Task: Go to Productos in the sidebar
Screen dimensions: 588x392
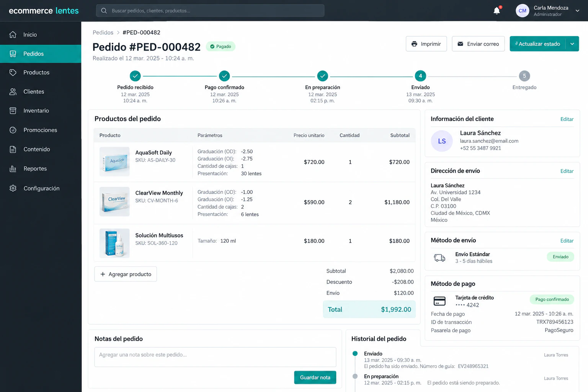Action: pyautogui.click(x=41, y=72)
